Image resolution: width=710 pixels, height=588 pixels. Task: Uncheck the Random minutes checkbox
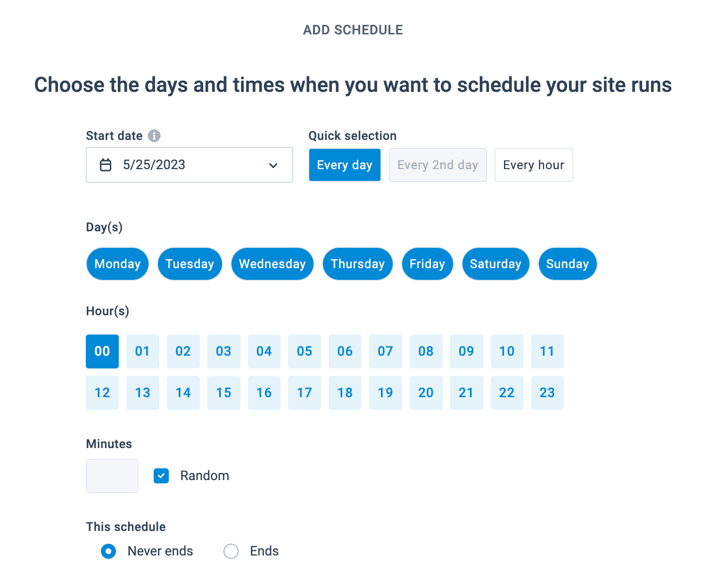[x=161, y=476]
